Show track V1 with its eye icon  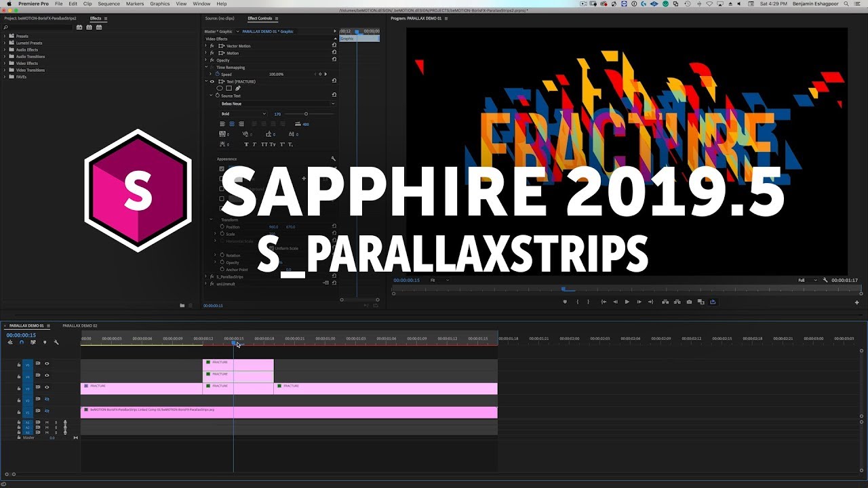tap(47, 411)
